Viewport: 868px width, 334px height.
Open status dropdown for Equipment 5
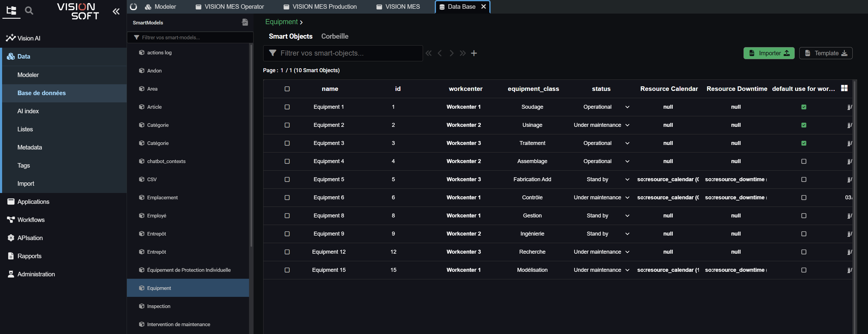(627, 179)
